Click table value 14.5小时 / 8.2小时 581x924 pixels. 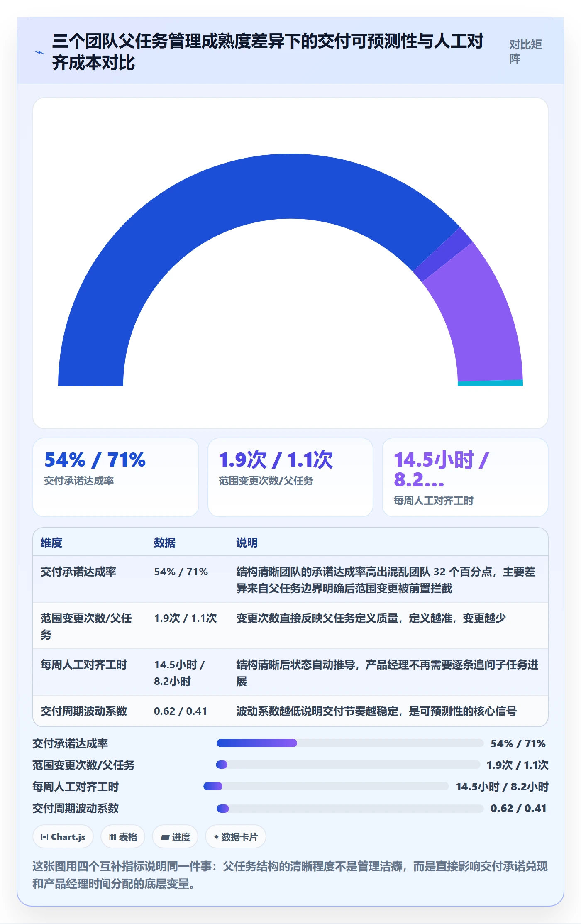[180, 672]
